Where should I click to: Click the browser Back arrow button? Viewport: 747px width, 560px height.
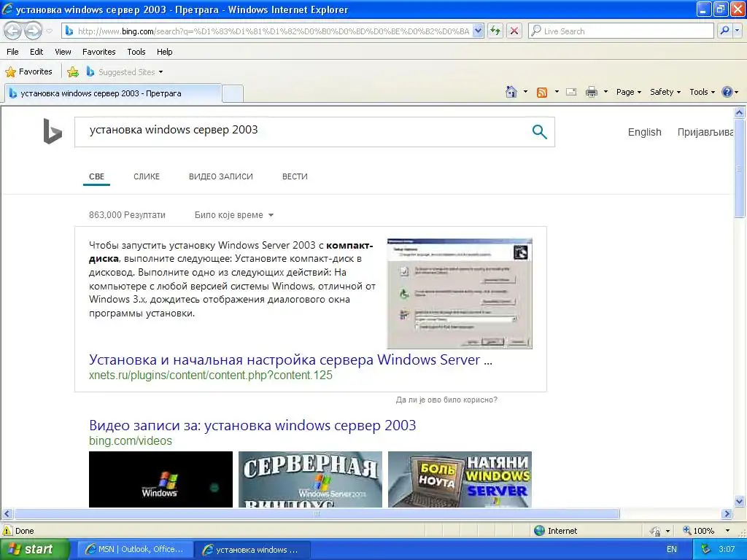click(x=13, y=31)
